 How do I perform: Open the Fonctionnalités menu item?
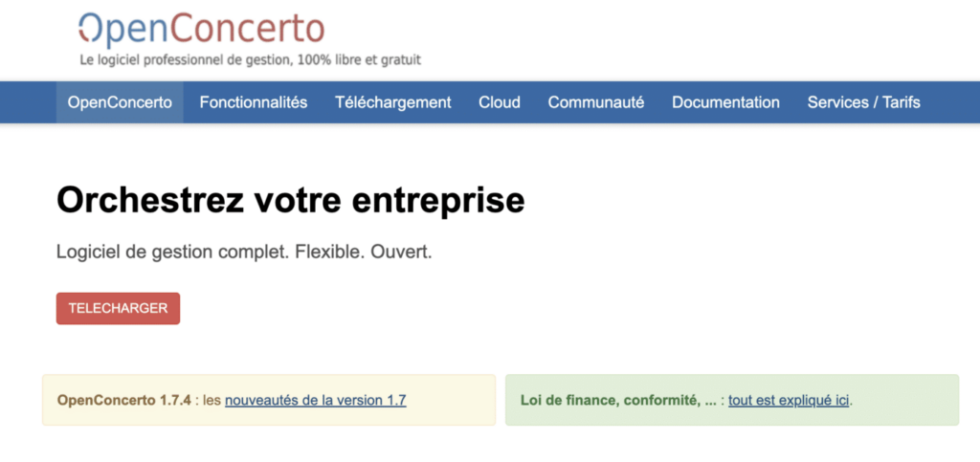(253, 102)
